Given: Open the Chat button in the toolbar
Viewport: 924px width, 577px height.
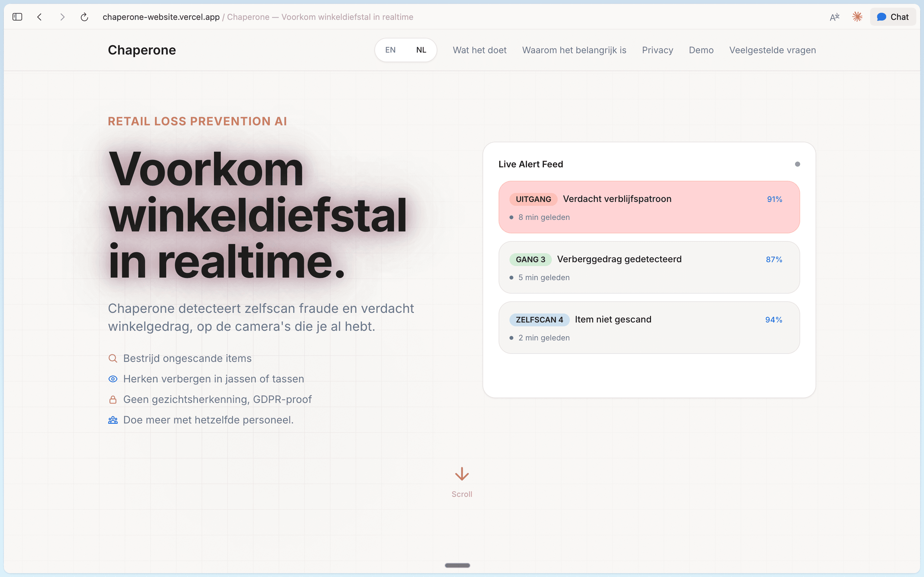Looking at the screenshot, I should click(893, 17).
